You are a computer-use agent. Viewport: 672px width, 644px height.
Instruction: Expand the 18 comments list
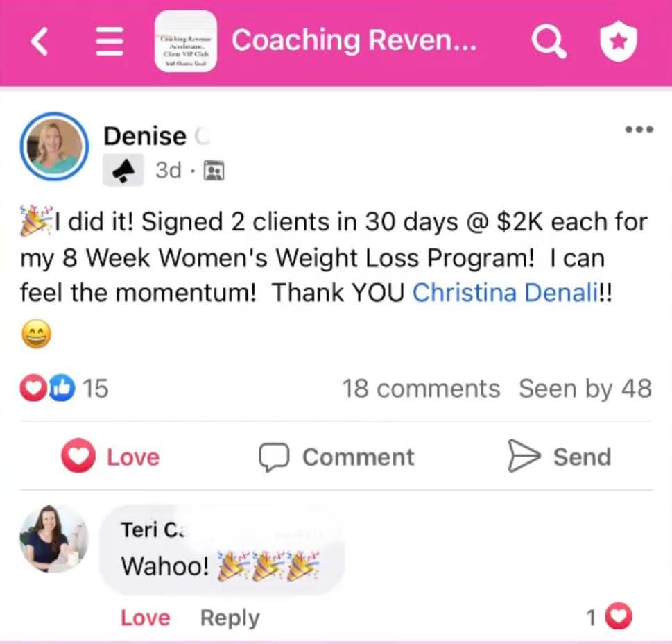point(421,389)
